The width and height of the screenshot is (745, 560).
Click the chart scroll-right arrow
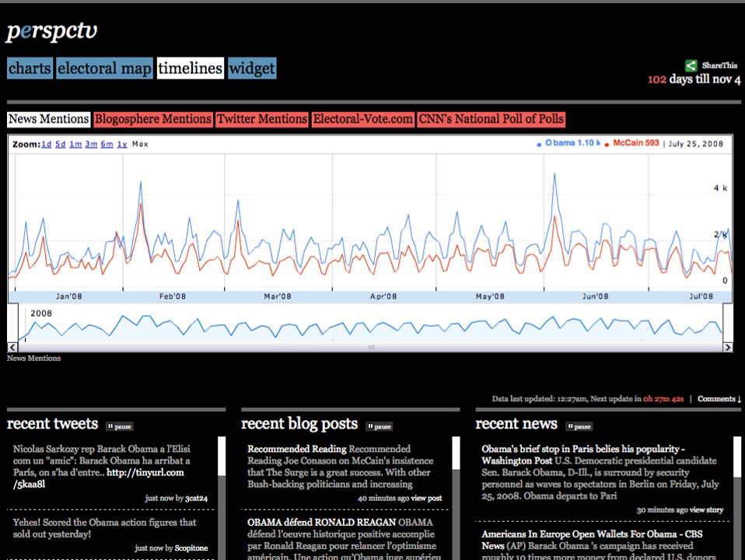[727, 348]
